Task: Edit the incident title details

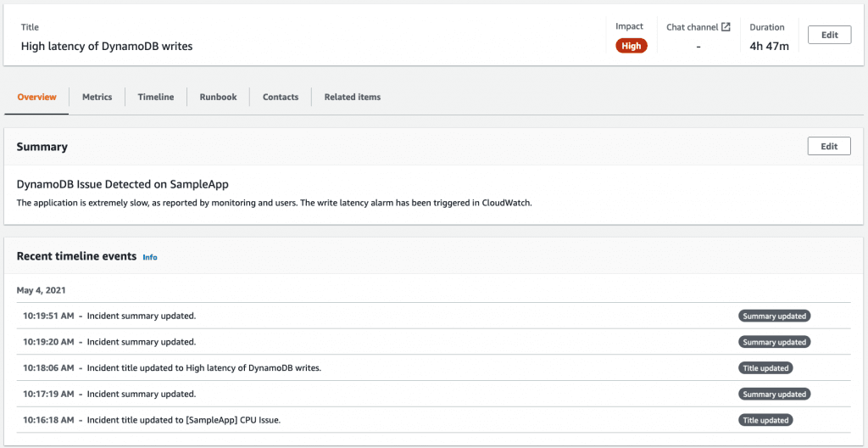Action: [829, 35]
